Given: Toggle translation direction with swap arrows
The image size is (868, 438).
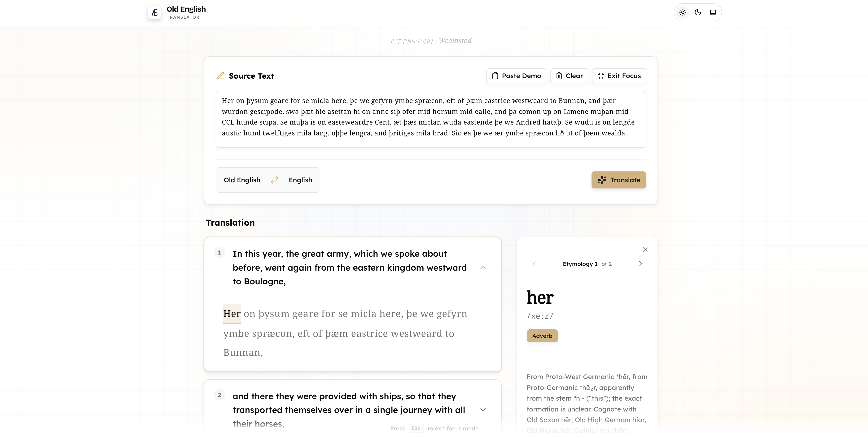Looking at the screenshot, I should (x=275, y=180).
